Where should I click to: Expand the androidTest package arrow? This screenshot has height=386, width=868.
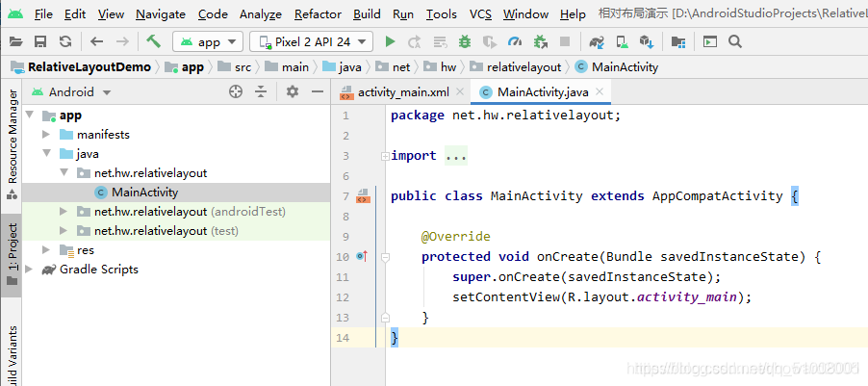tap(64, 212)
